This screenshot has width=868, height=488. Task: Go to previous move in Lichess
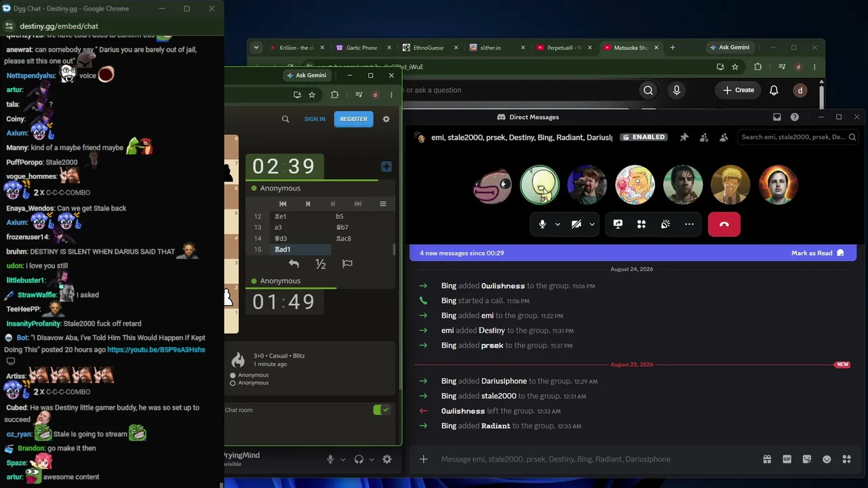308,203
